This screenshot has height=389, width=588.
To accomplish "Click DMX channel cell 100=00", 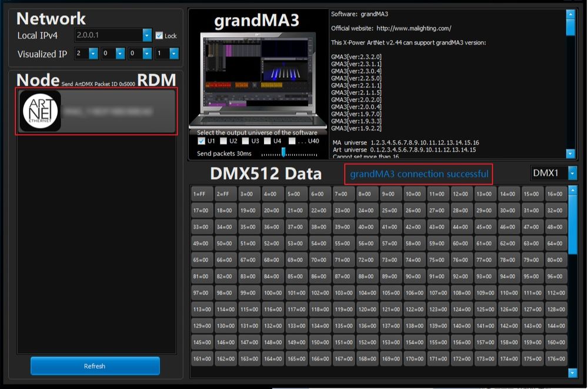I will click(273, 293).
